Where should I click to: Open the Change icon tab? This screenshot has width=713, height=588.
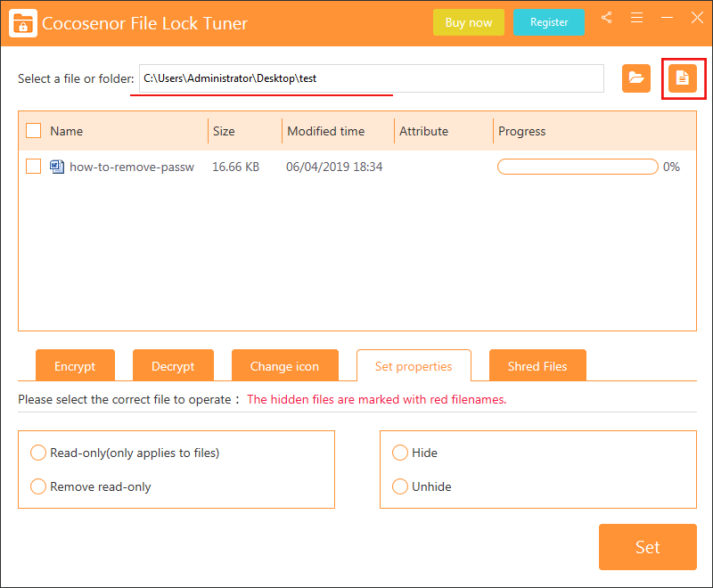(x=285, y=365)
